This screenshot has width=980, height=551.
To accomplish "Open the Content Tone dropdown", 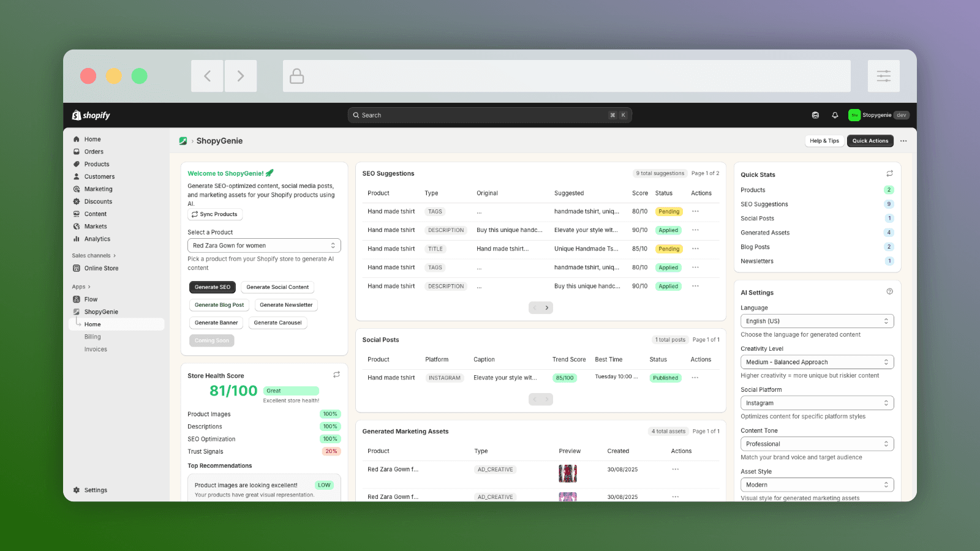I will tap(817, 444).
